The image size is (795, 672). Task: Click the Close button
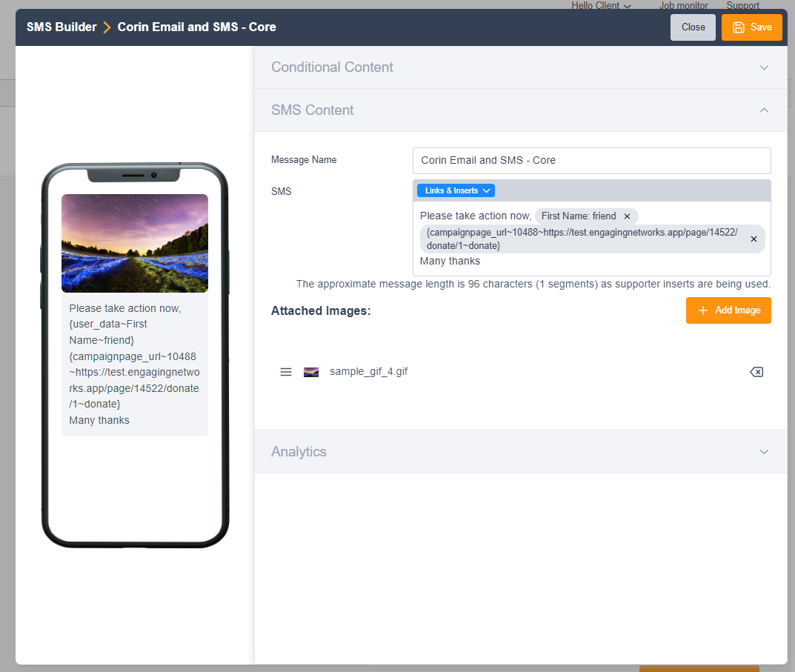pos(693,27)
